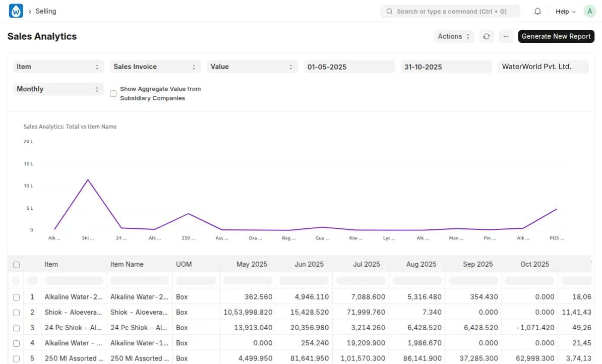Expand the Item tree type dropdown

[58, 67]
